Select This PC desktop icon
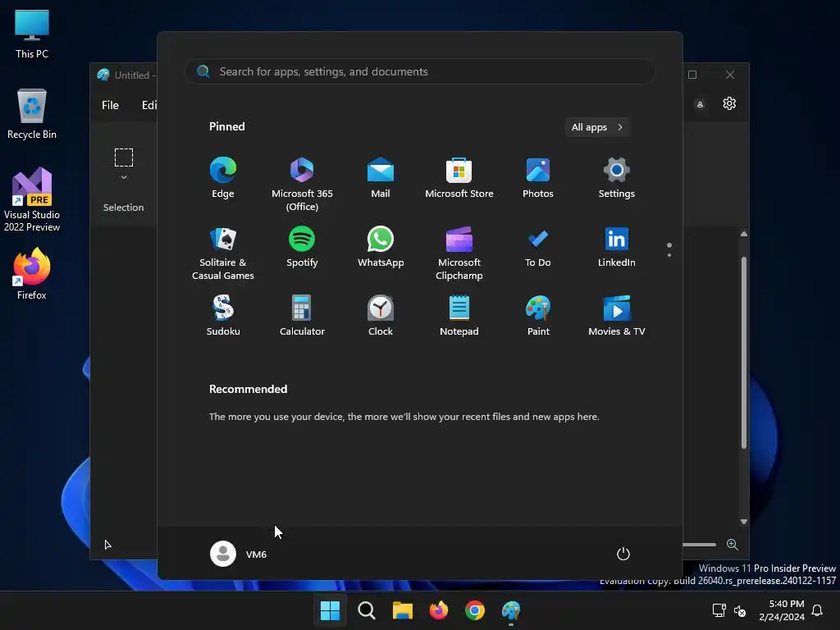This screenshot has width=840, height=630. click(x=32, y=34)
